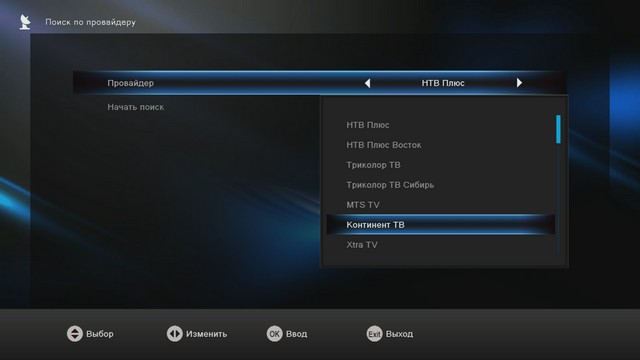Select НТВ Плюс in provider list
Screen dimensions: 640x360
point(368,125)
